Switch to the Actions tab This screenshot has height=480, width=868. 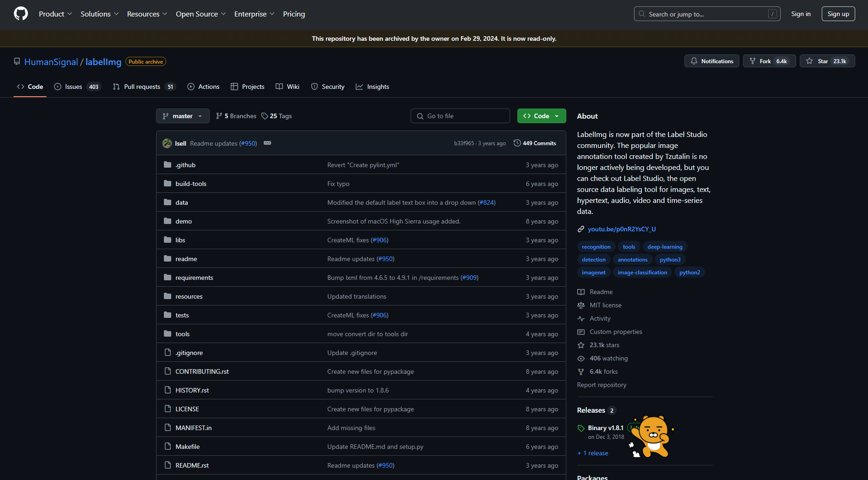pos(203,87)
